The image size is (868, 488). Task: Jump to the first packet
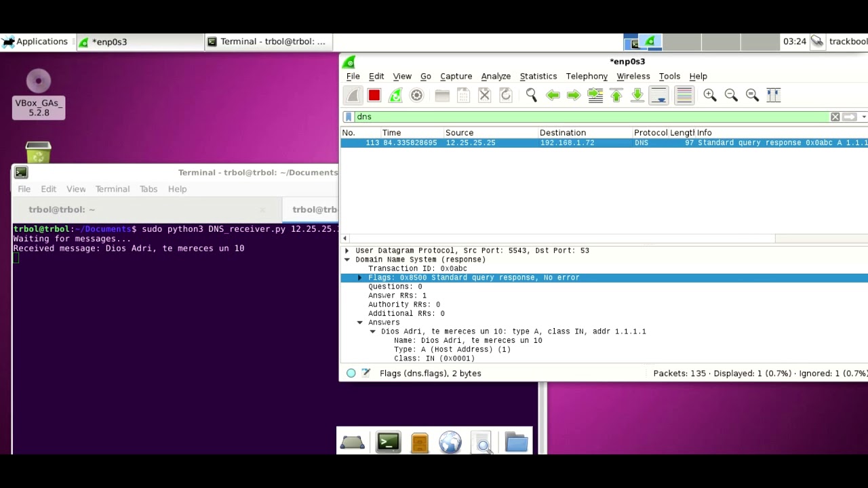pyautogui.click(x=616, y=96)
